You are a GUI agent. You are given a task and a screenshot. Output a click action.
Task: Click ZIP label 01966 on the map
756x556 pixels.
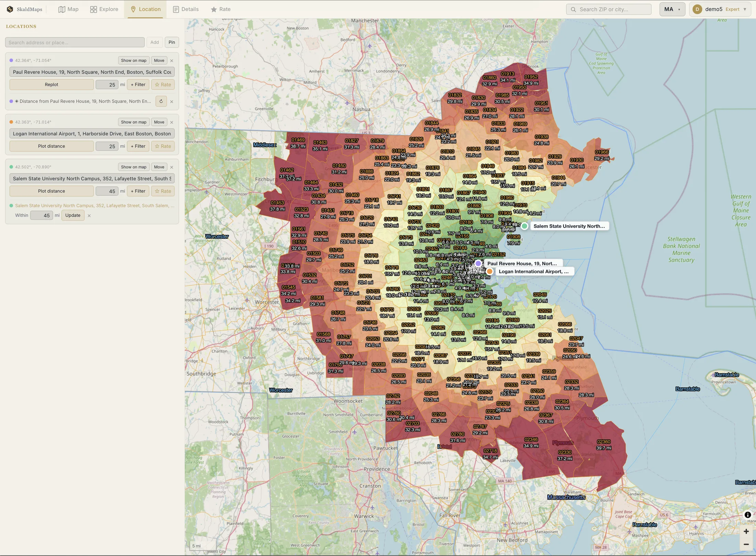602,152
